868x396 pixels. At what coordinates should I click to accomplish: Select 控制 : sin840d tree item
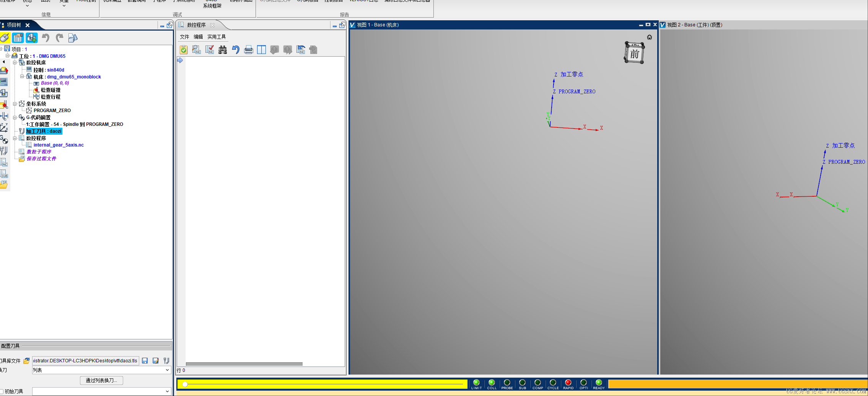(49, 70)
